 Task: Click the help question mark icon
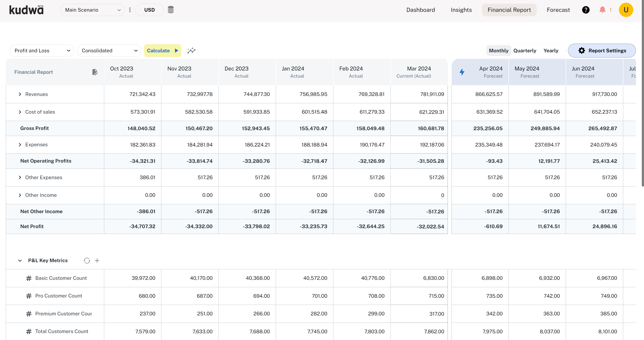(585, 10)
